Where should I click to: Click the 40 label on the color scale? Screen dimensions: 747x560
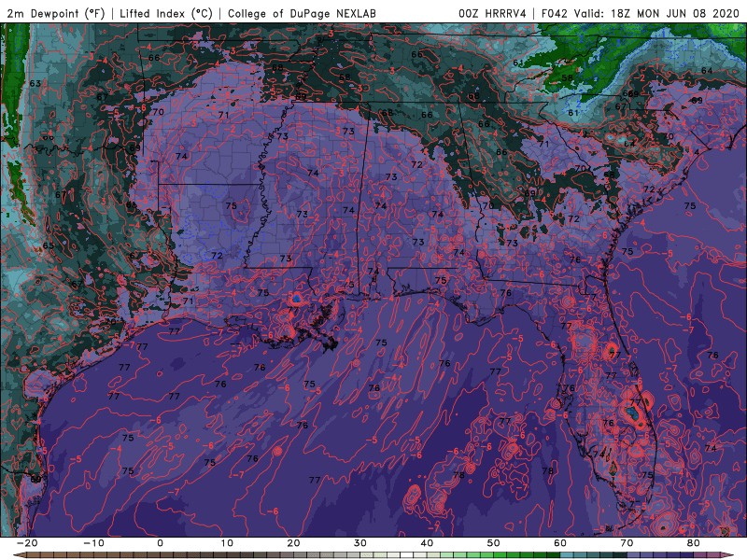pos(427,543)
